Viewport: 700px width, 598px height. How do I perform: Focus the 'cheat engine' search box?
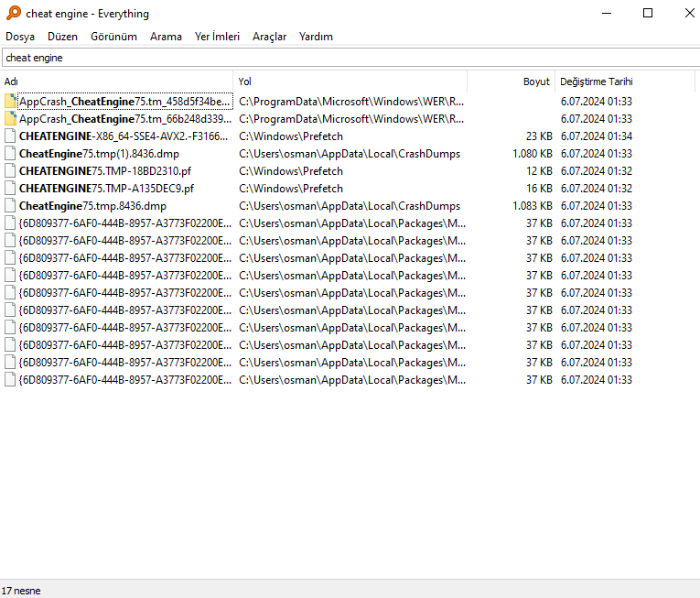(350, 58)
